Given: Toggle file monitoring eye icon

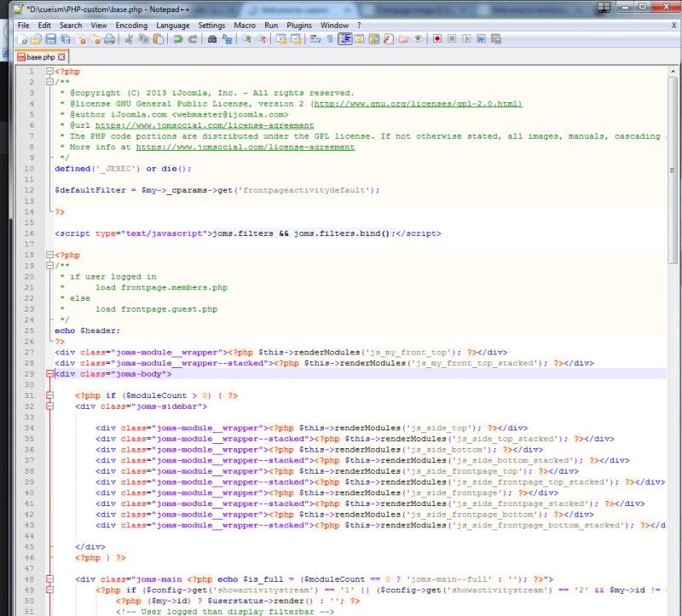Looking at the screenshot, I should pos(418,39).
